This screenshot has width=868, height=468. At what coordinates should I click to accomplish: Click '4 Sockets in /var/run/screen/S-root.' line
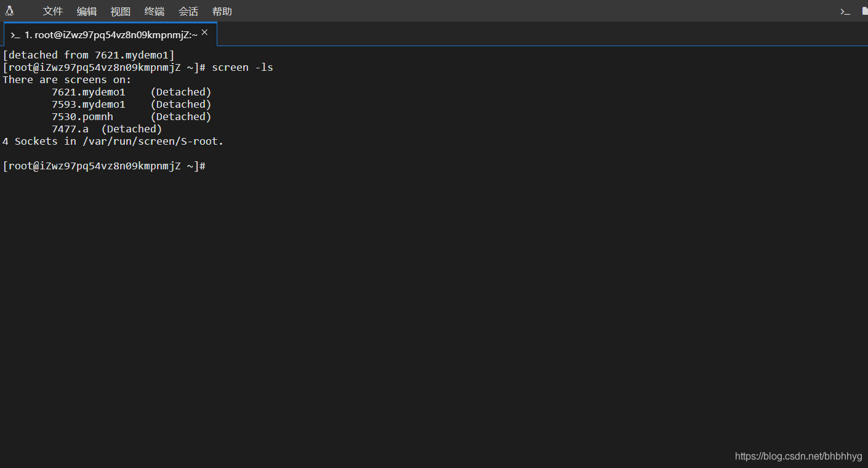tap(113, 141)
